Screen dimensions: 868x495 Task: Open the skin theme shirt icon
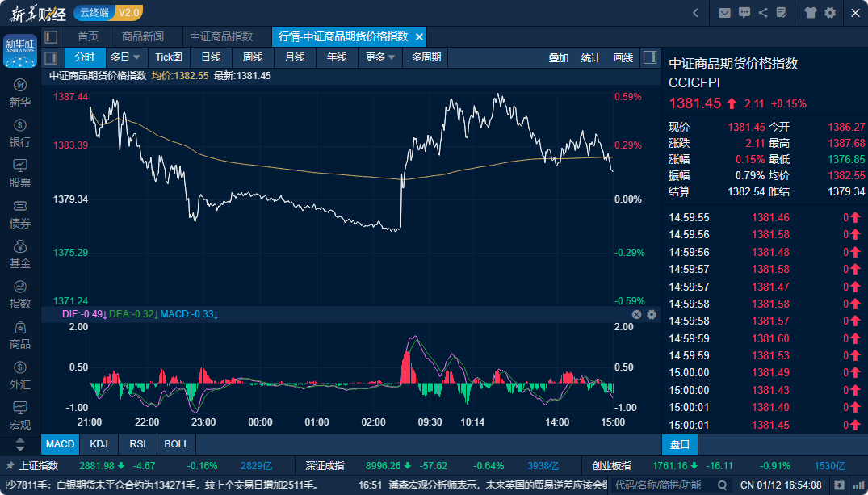tap(811, 12)
